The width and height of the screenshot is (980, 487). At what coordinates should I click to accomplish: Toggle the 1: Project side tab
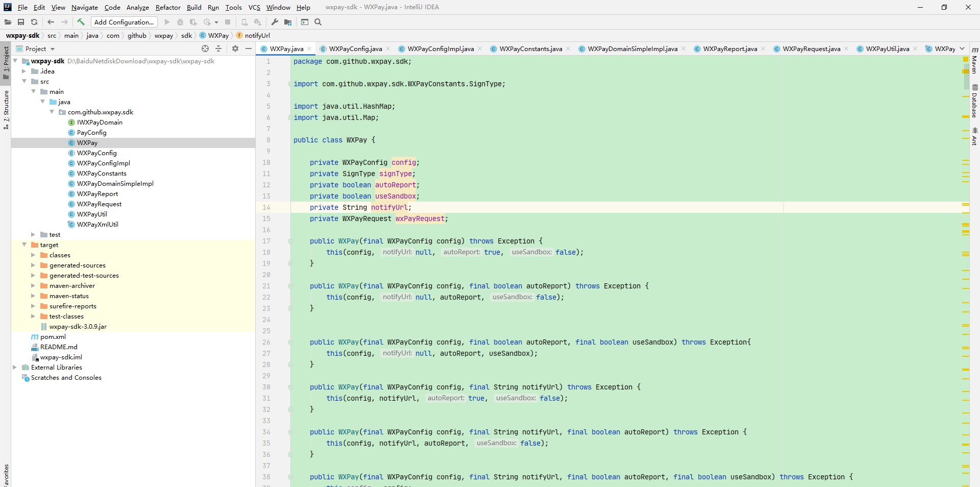pos(6,63)
